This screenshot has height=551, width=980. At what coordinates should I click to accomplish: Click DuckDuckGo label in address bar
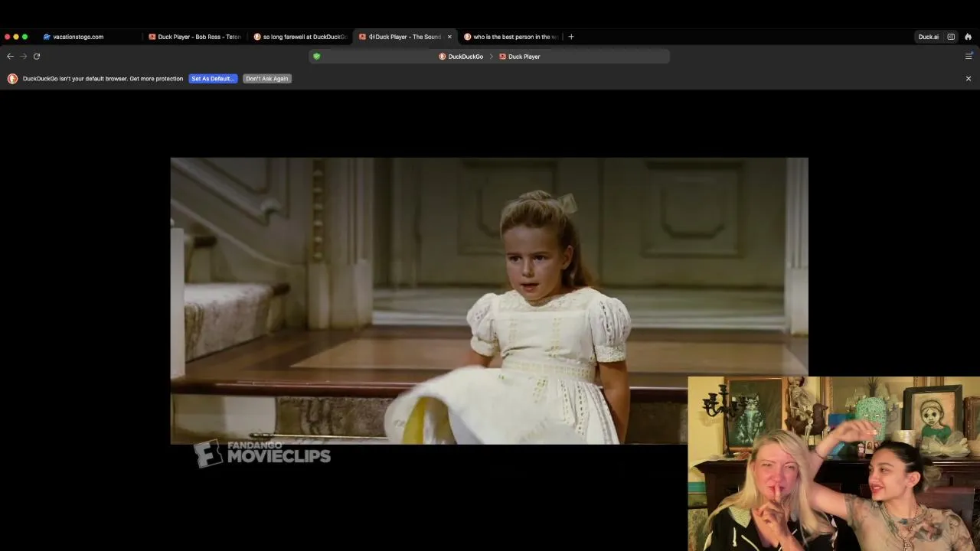pyautogui.click(x=465, y=57)
